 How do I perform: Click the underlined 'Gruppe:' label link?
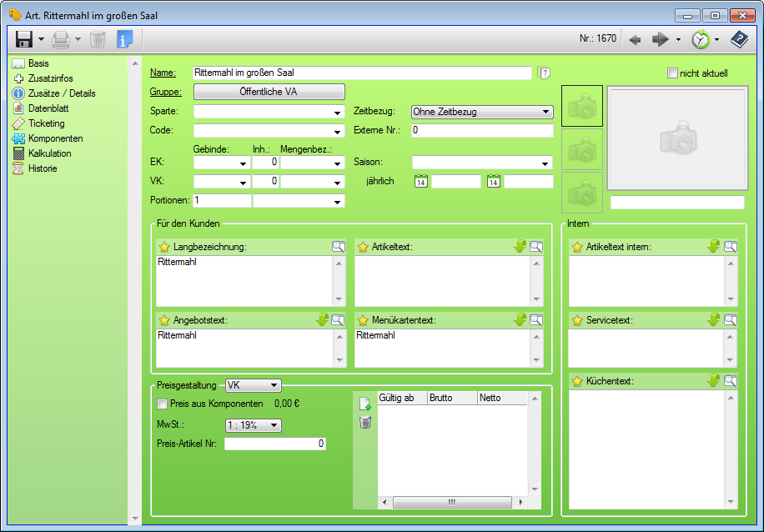coord(165,92)
